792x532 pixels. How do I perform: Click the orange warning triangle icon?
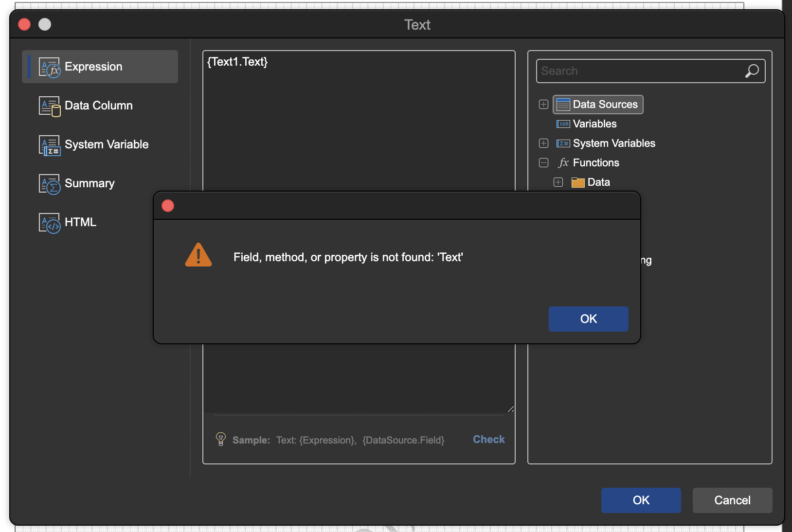(198, 255)
